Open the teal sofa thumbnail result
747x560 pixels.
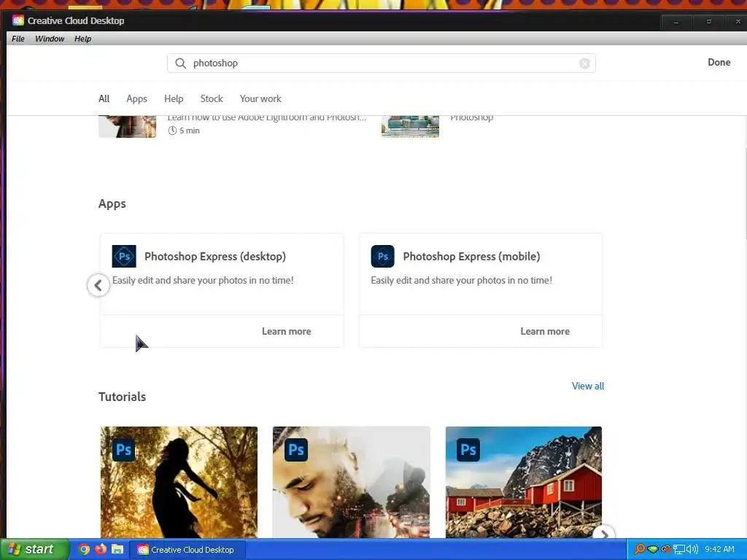(410, 127)
